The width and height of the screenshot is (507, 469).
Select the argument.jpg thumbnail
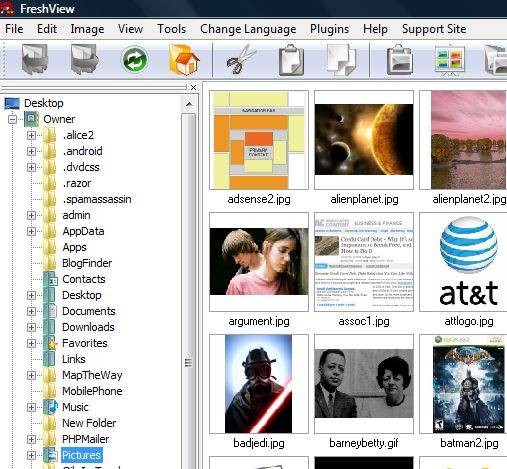259,262
